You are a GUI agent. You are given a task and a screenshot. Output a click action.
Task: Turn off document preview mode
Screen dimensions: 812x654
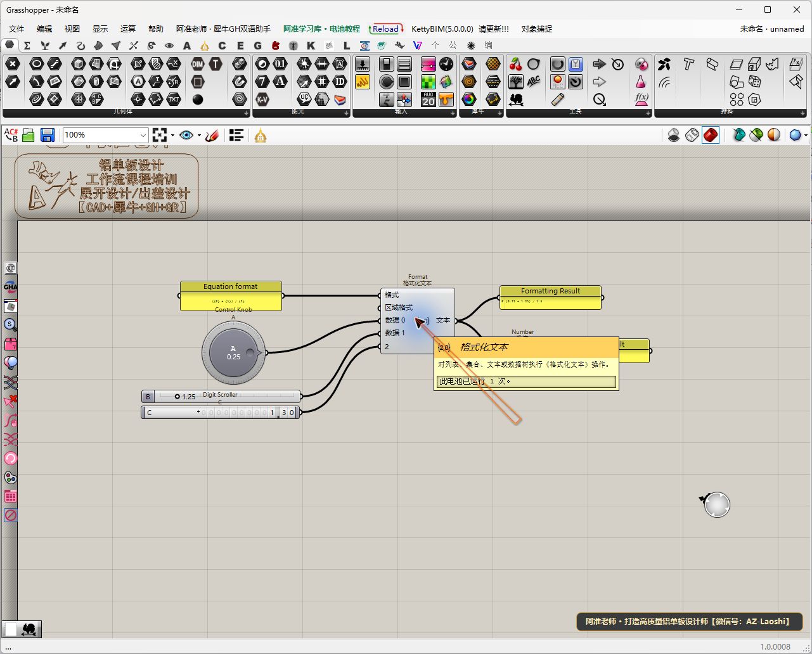pyautogui.click(x=674, y=135)
